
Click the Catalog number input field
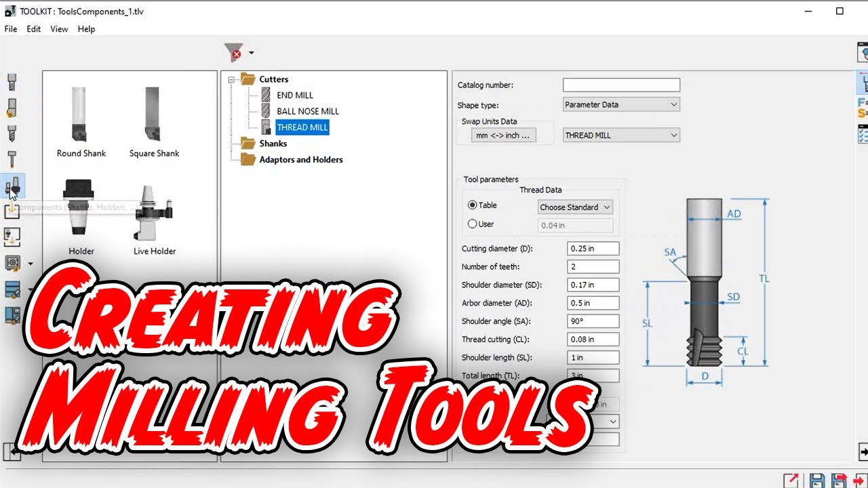621,85
